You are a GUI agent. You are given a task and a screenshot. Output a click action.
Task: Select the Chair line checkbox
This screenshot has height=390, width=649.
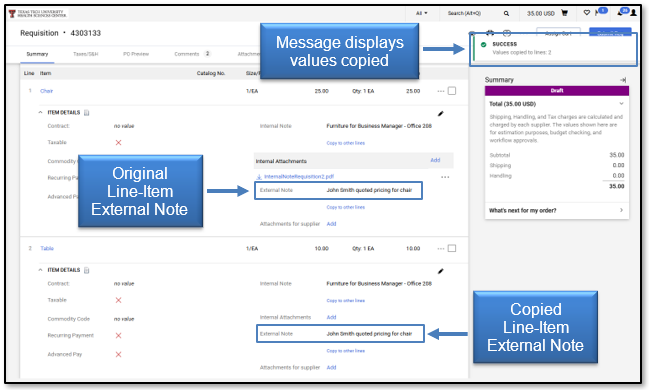point(452,91)
